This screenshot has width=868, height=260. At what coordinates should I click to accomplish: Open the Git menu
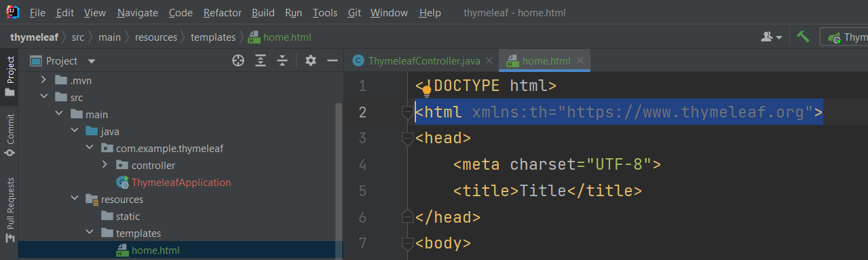354,13
